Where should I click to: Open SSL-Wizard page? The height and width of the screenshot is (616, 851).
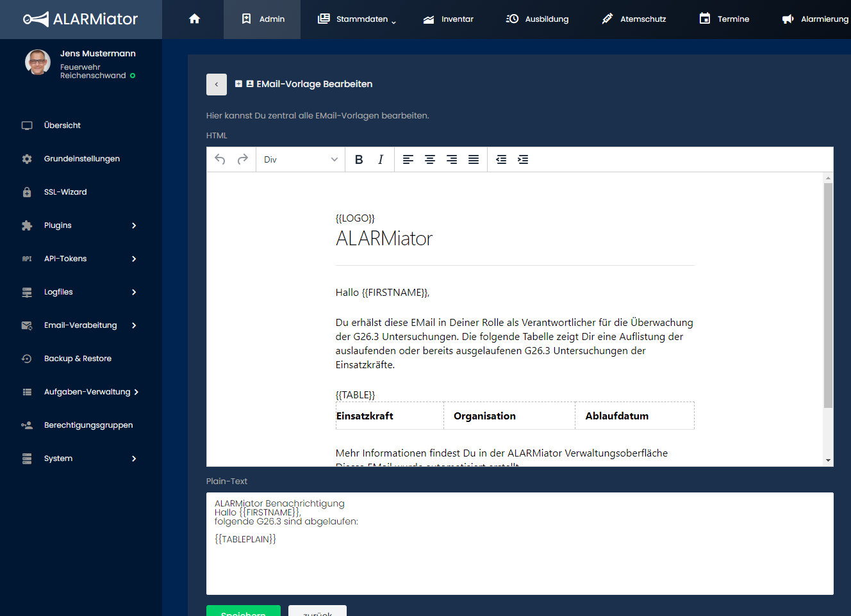click(65, 192)
